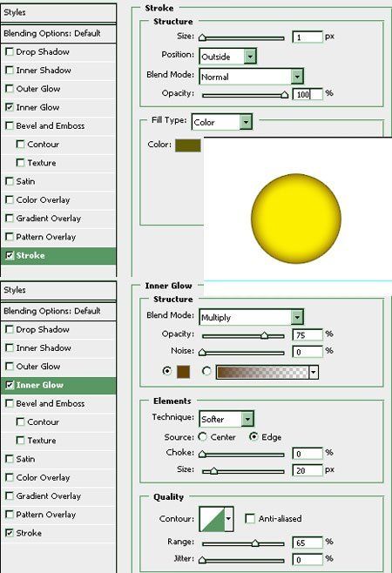Open Drop Shadow in the Inner Glow-highlighted list
This screenshot has height=573, width=392.
point(43,329)
